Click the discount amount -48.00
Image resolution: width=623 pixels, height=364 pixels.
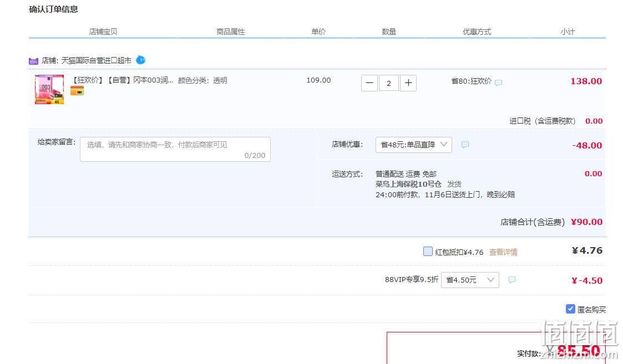[x=587, y=145]
